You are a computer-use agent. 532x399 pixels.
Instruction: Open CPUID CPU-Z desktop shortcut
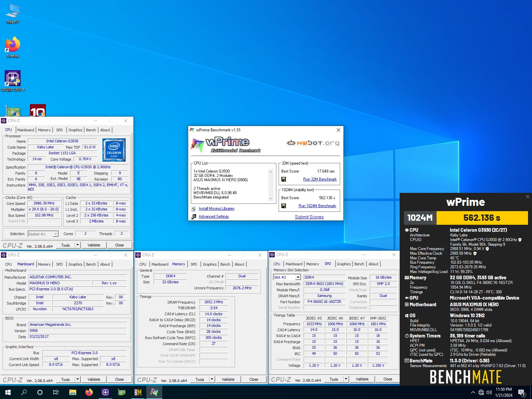(x=13, y=81)
